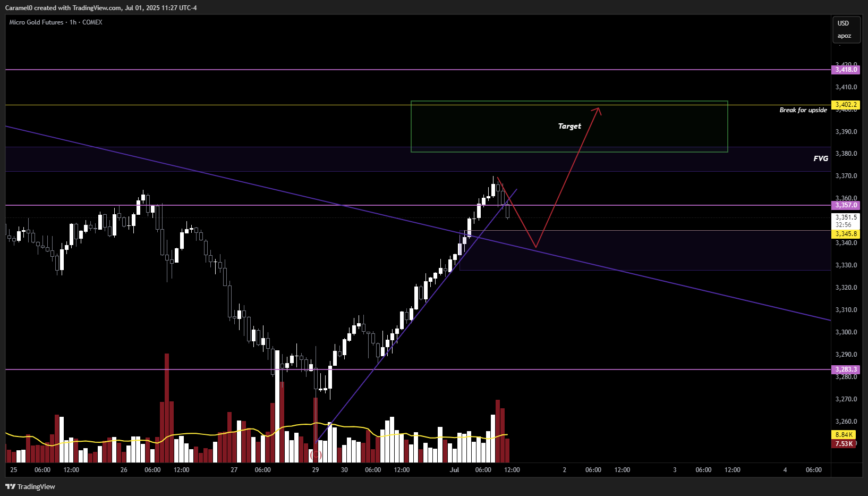This screenshot has width=868, height=496.
Task: Click the 3,330.0 price axis tick
Action: (846, 265)
